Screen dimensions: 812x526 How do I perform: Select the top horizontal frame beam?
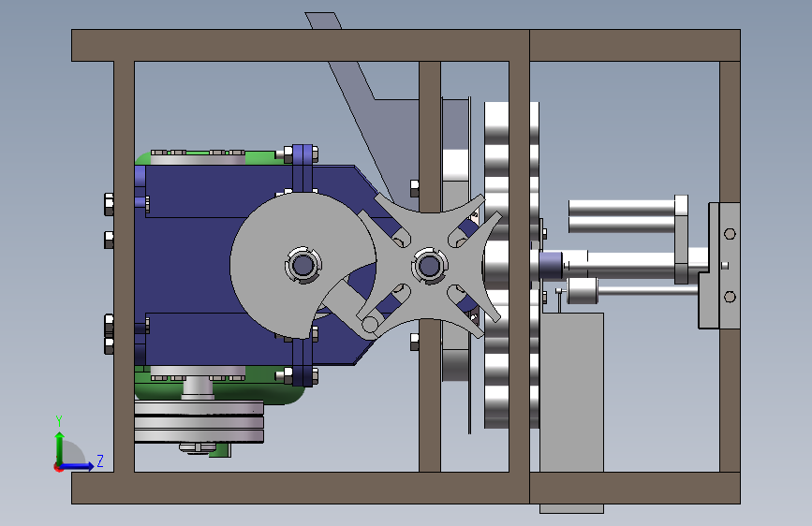(x=406, y=46)
